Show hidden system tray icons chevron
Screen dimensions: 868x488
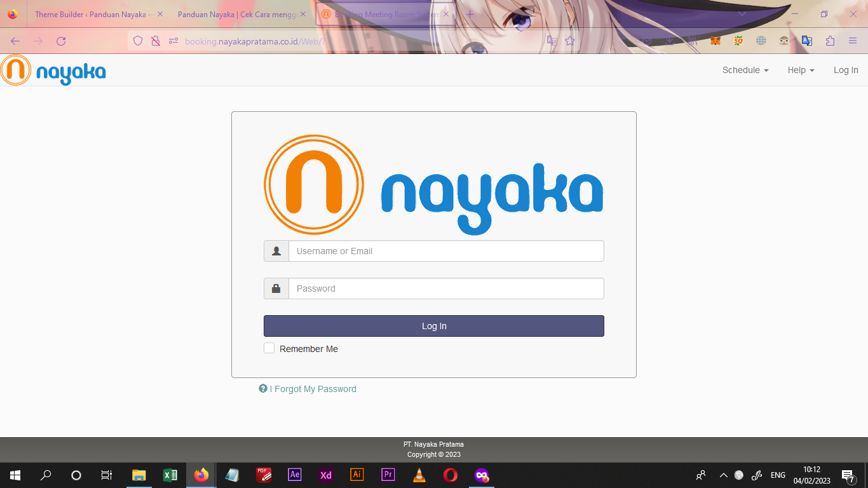723,475
